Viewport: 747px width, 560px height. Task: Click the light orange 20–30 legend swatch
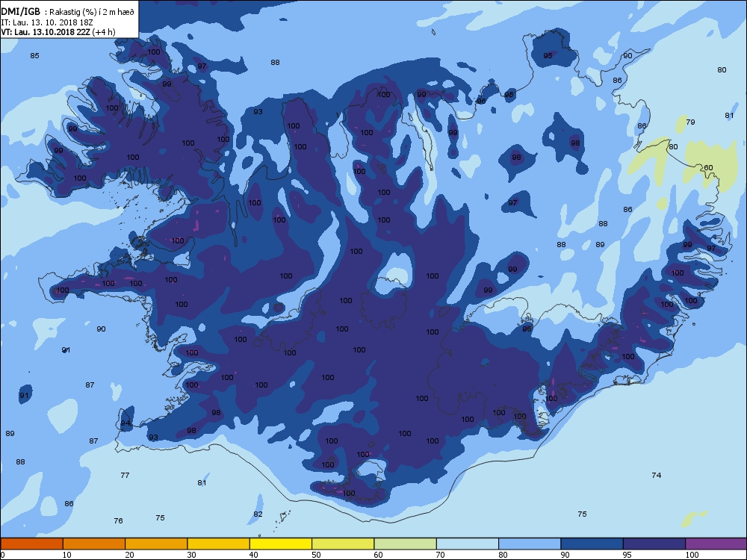pyautogui.click(x=156, y=544)
